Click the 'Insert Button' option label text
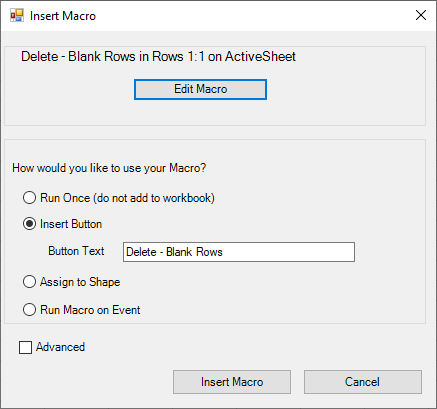 (71, 224)
